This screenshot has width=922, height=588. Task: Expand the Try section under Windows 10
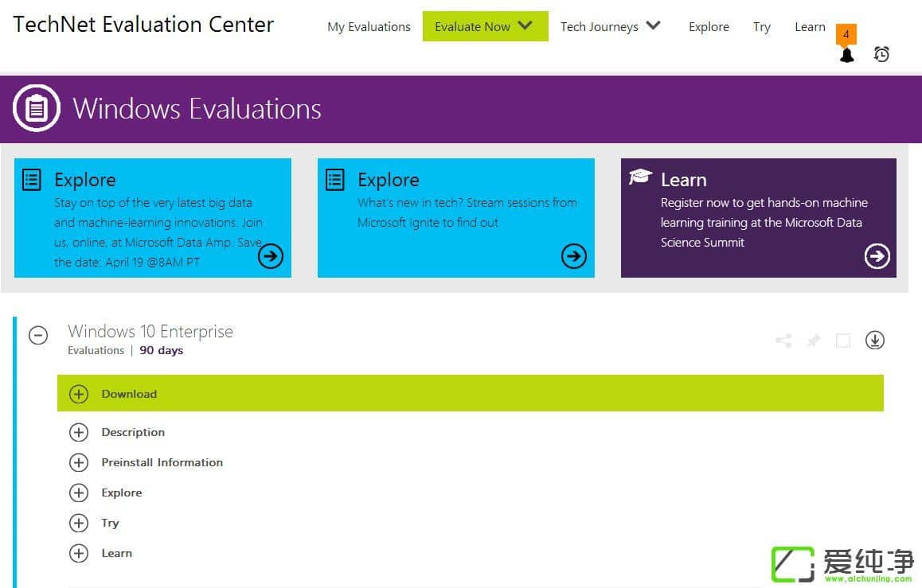pyautogui.click(x=79, y=523)
